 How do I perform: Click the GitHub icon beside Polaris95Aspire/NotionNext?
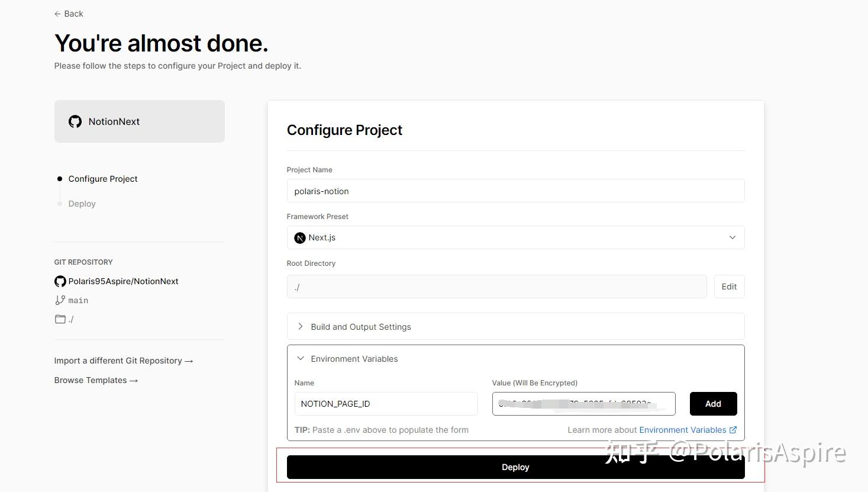pyautogui.click(x=60, y=281)
